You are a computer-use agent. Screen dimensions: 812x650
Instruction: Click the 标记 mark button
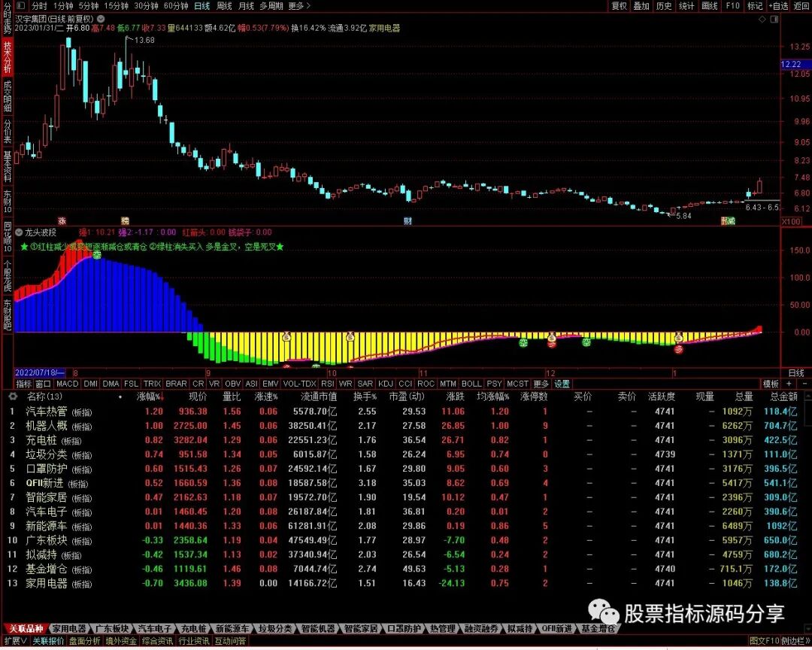point(755,6)
